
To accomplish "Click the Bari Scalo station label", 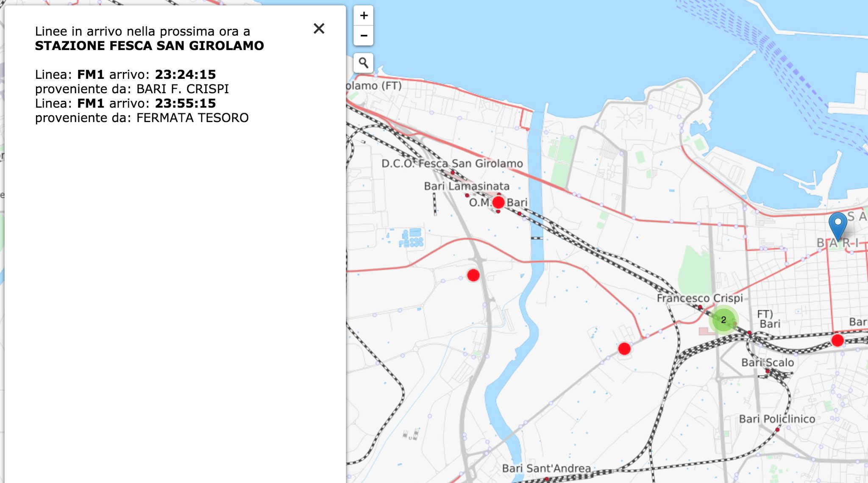I will click(768, 363).
